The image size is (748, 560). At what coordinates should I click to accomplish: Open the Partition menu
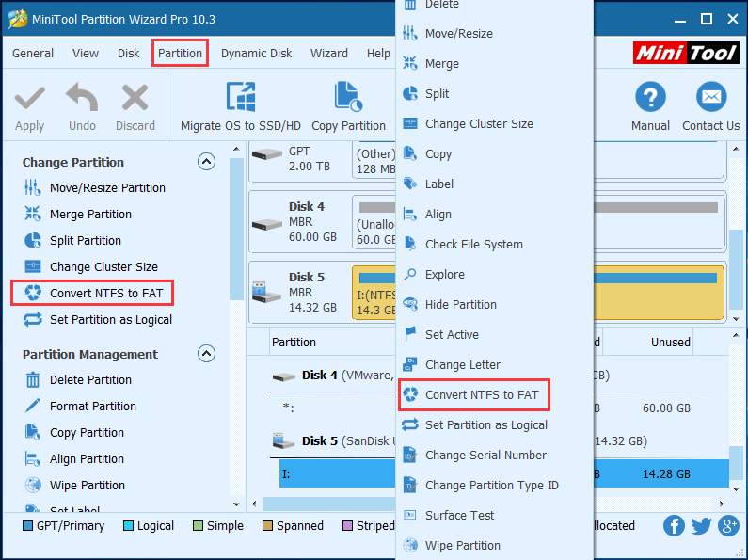pyautogui.click(x=181, y=53)
